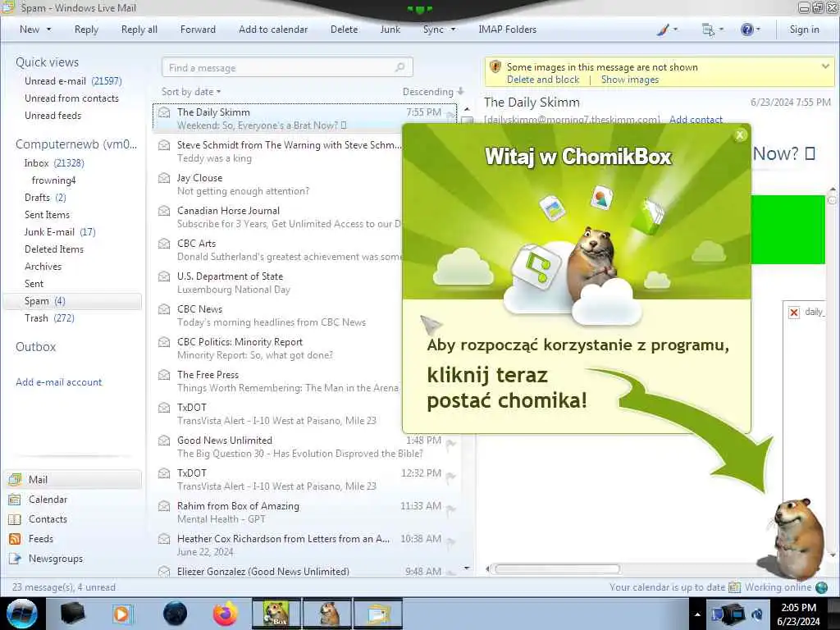Open the Calendar view via its icon
Screen dimensions: 840x630
click(x=15, y=500)
